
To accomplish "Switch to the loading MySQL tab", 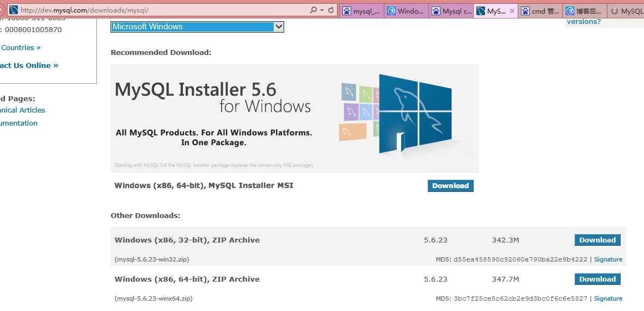I will 627,11.
